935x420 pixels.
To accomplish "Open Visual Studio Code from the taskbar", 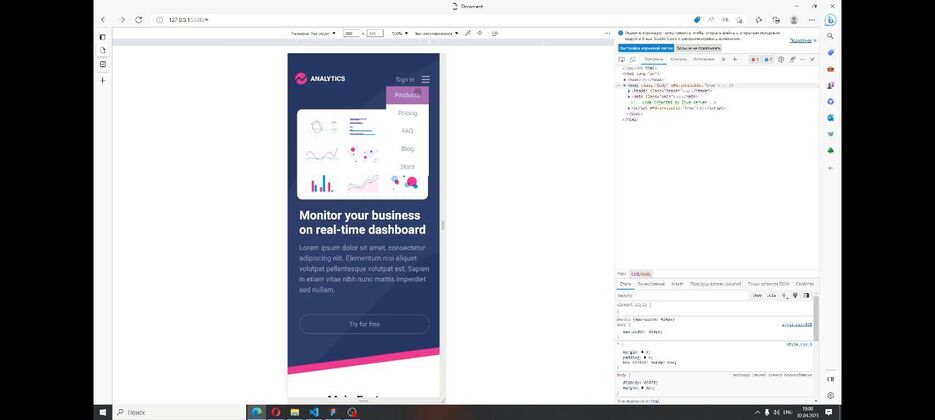I will tap(314, 412).
